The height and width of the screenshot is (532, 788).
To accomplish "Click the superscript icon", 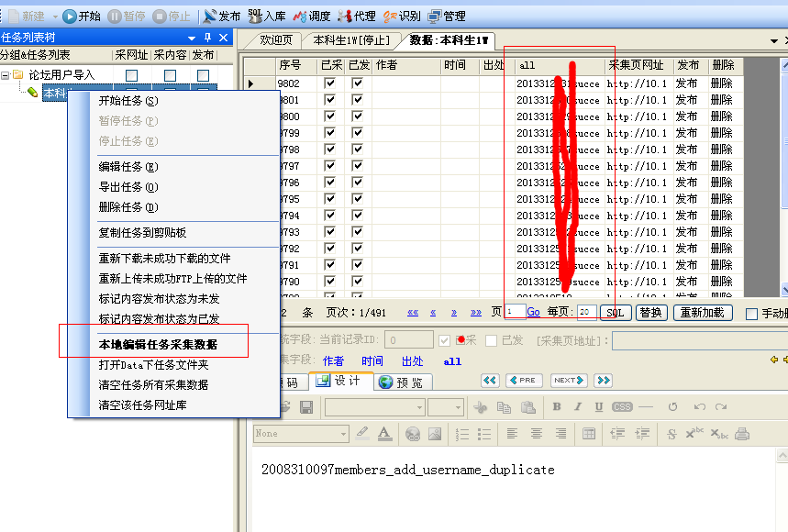I will [x=694, y=433].
